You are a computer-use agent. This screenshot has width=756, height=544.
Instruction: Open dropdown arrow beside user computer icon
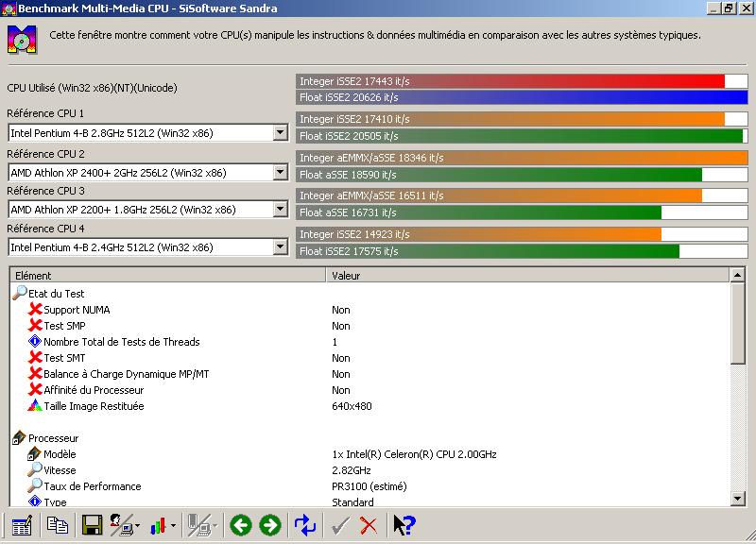point(137,526)
